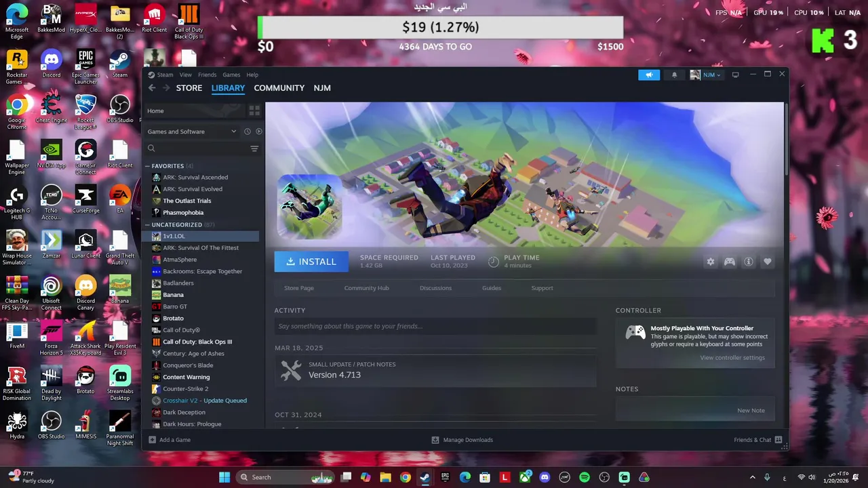Click the New Note button
This screenshot has width=868, height=488.
click(751, 411)
